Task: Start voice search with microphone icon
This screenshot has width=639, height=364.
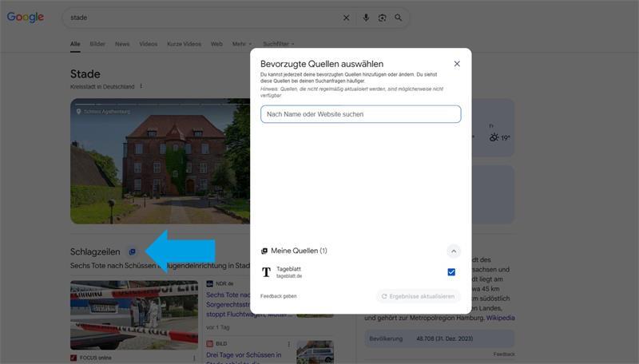Action: [366, 18]
